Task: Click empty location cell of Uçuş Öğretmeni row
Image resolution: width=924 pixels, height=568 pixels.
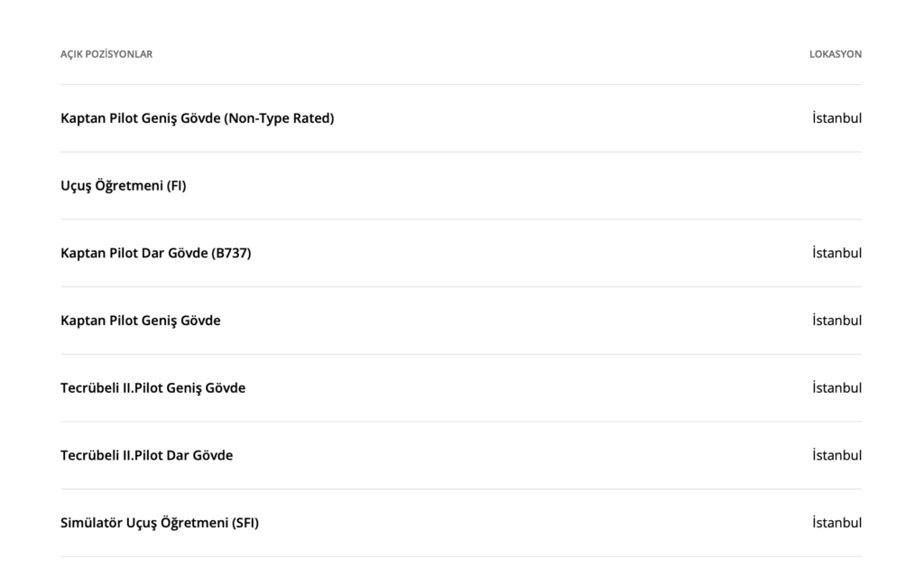Action: pos(836,185)
